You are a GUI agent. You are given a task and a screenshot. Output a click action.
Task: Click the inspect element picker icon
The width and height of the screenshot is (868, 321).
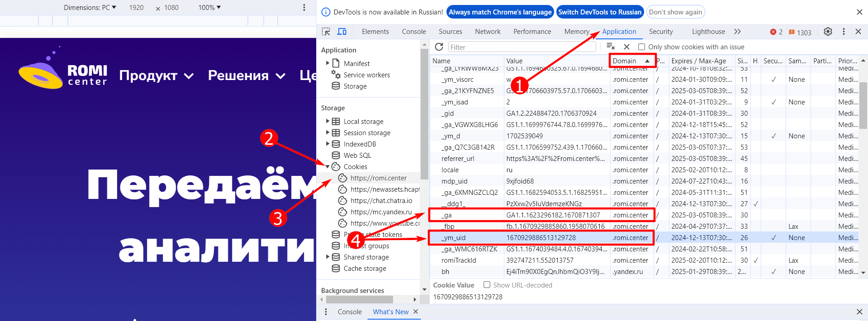click(326, 32)
